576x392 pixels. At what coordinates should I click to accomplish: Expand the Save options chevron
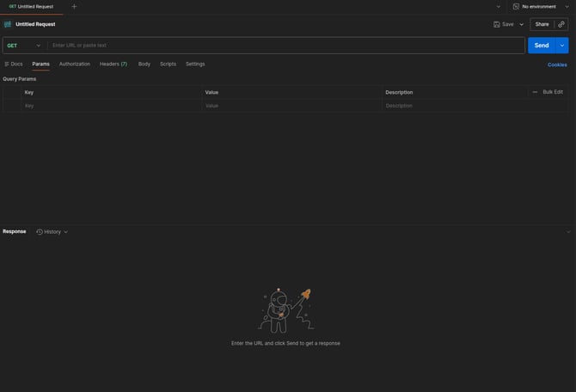521,24
